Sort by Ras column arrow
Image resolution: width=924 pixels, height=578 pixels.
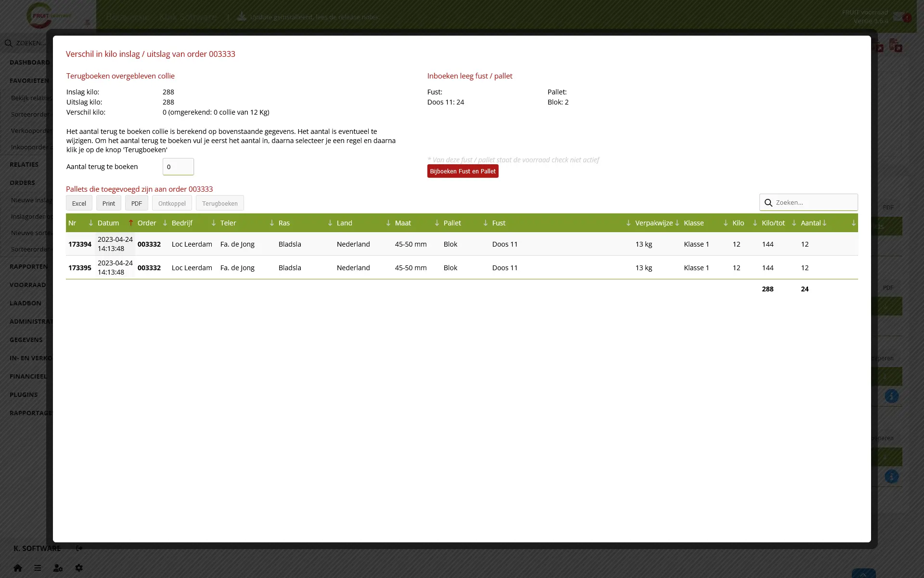(x=330, y=223)
